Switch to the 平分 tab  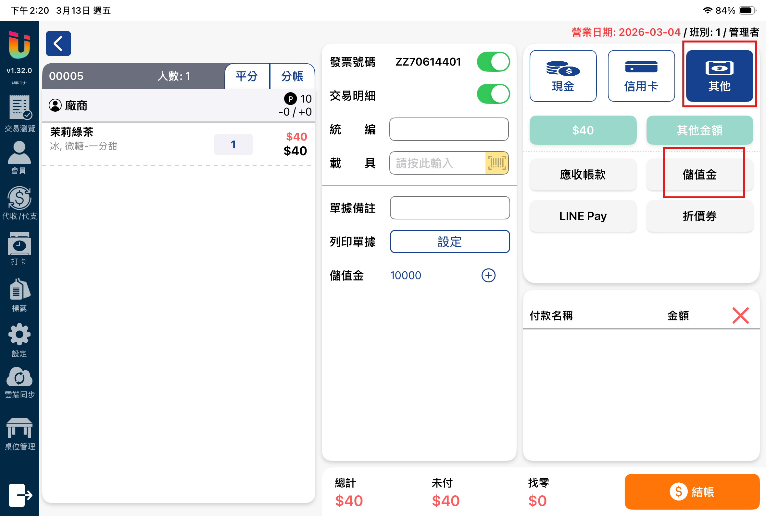pyautogui.click(x=247, y=76)
